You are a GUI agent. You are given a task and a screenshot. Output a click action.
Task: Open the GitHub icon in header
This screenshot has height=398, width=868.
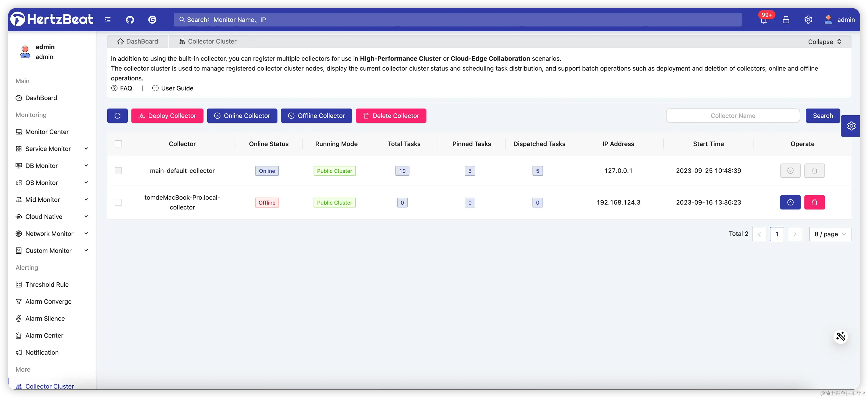click(130, 20)
